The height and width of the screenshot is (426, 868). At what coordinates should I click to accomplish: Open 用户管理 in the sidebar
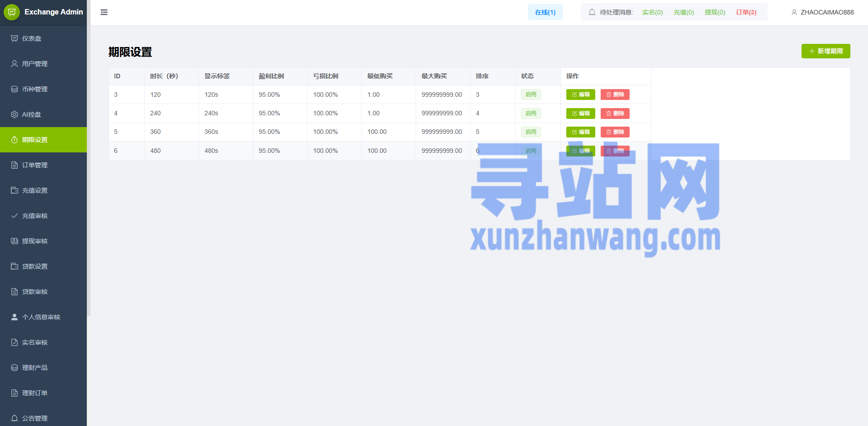pyautogui.click(x=34, y=64)
